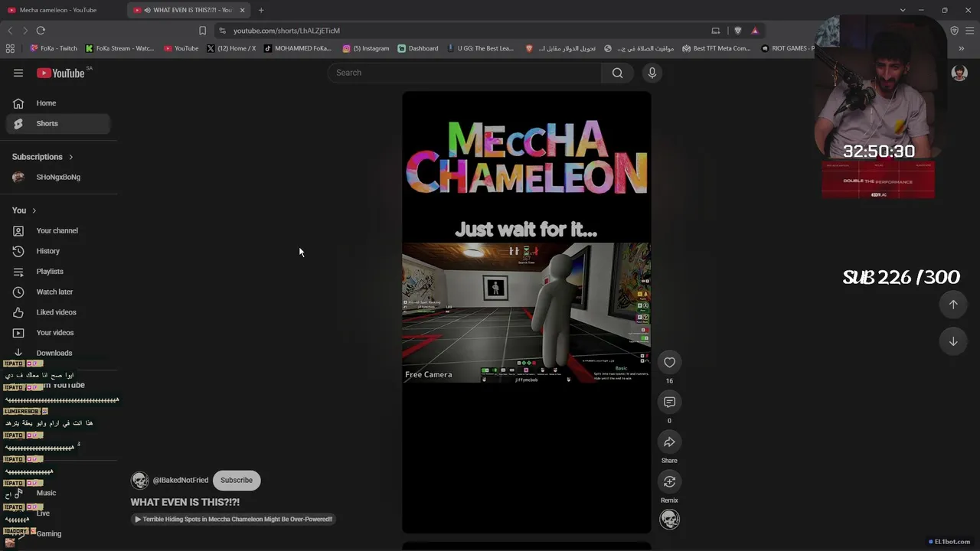Select Shorts in the sidebar
This screenshot has width=980, height=551.
58,123
